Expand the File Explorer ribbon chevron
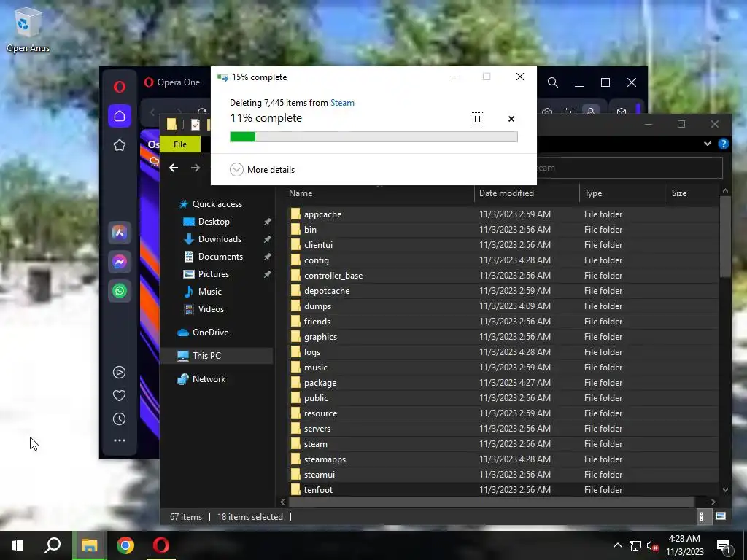This screenshot has width=747, height=560. 708,144
